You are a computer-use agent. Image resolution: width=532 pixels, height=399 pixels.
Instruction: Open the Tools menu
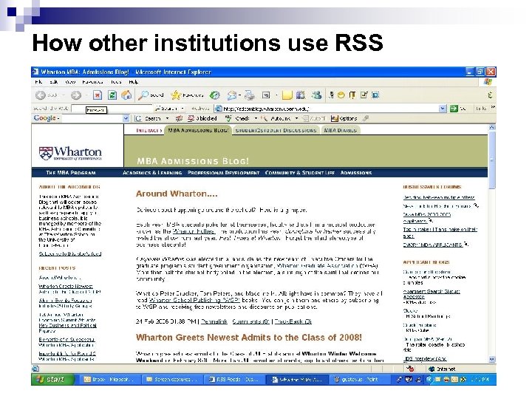click(116, 82)
